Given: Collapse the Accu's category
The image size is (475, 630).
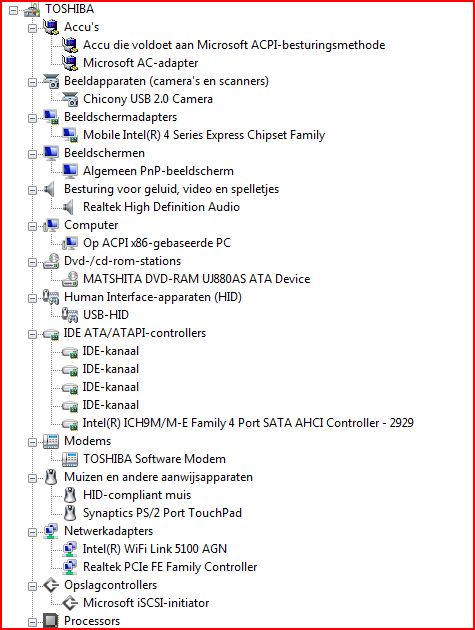Looking at the screenshot, I should [x=32, y=28].
